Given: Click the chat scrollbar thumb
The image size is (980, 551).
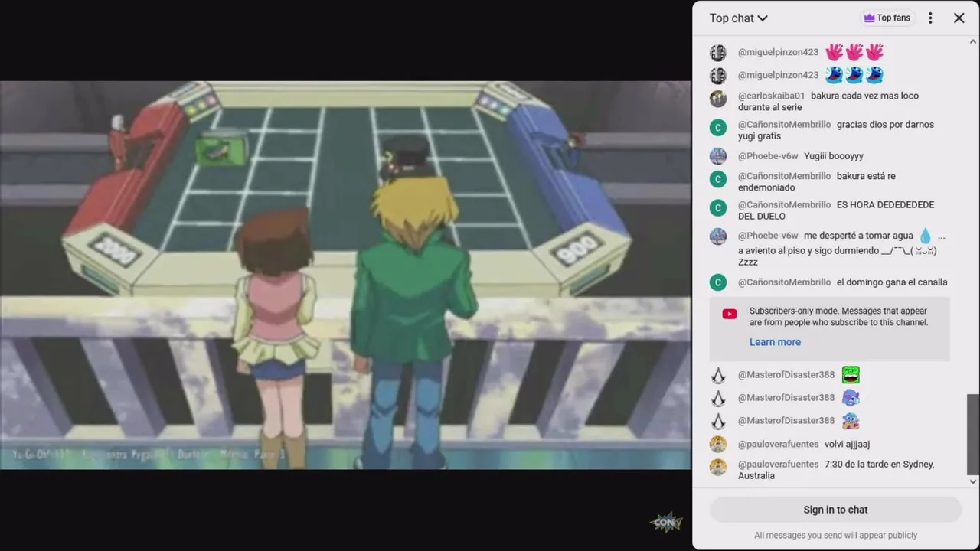Looking at the screenshot, I should click(x=973, y=435).
